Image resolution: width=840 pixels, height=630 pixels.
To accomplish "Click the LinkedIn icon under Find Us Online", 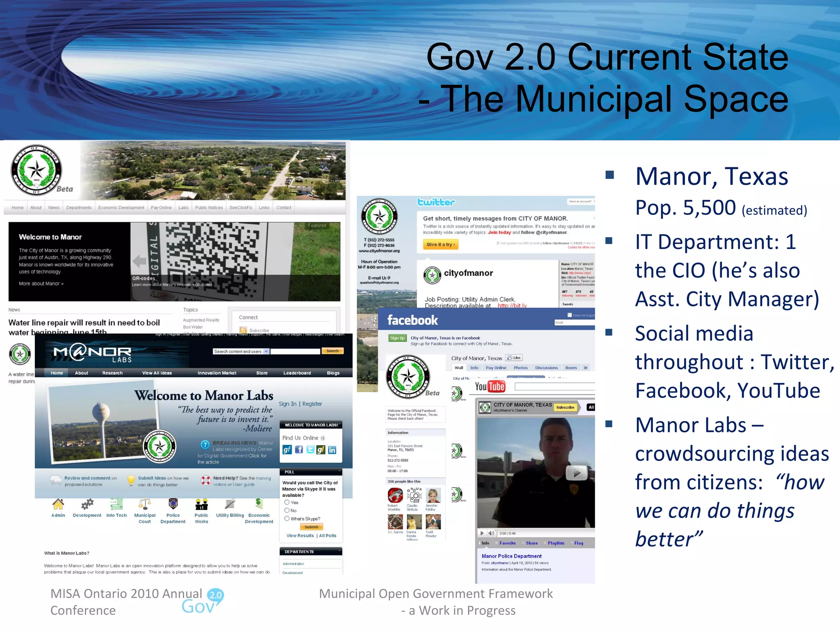I will tap(332, 450).
